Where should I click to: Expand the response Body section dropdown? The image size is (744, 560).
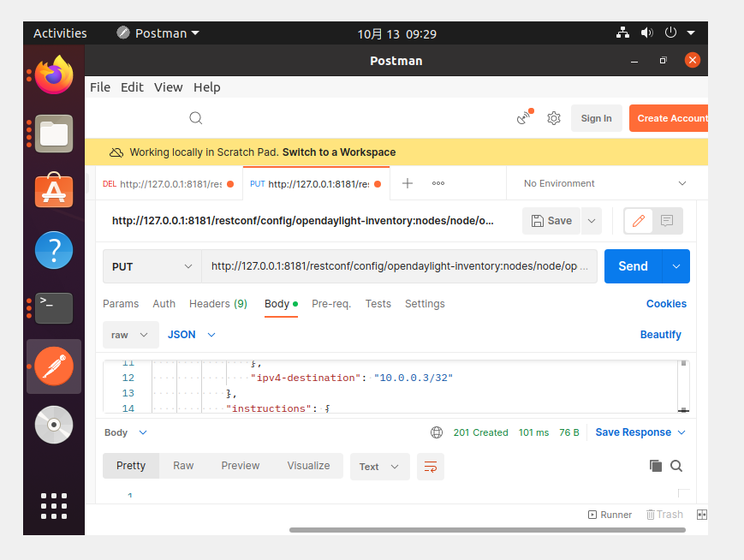pos(126,432)
